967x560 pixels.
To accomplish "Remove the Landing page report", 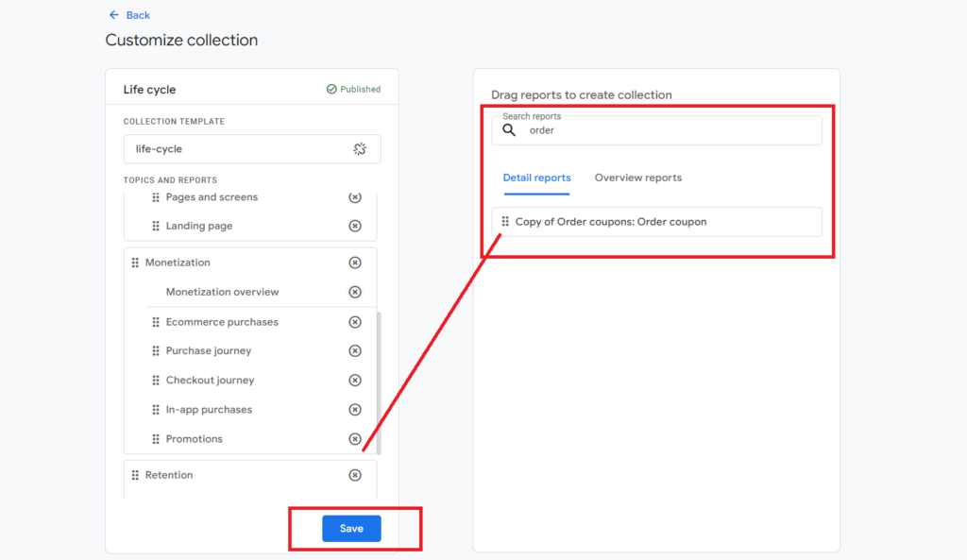I will point(355,227).
